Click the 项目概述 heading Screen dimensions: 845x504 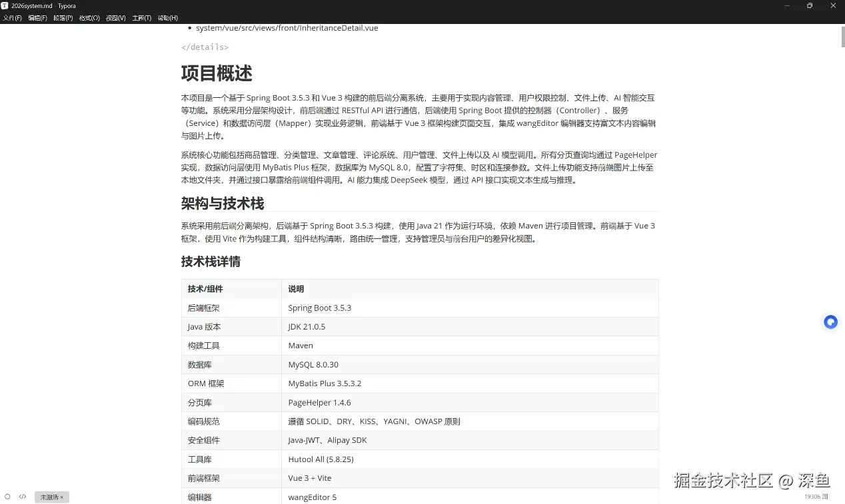coord(217,73)
